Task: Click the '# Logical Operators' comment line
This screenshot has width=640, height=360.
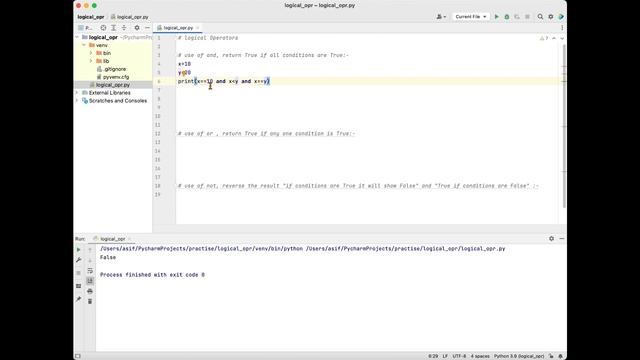Action: pos(208,38)
